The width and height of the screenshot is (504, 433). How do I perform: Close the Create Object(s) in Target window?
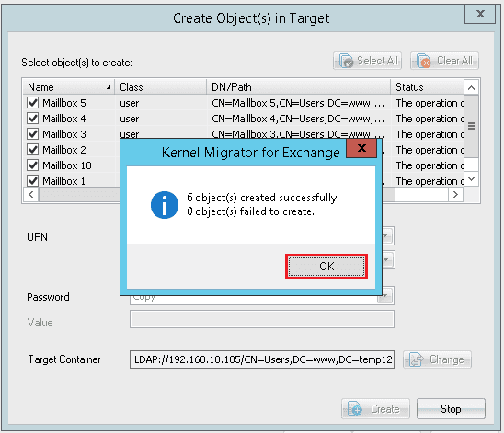[480, 14]
